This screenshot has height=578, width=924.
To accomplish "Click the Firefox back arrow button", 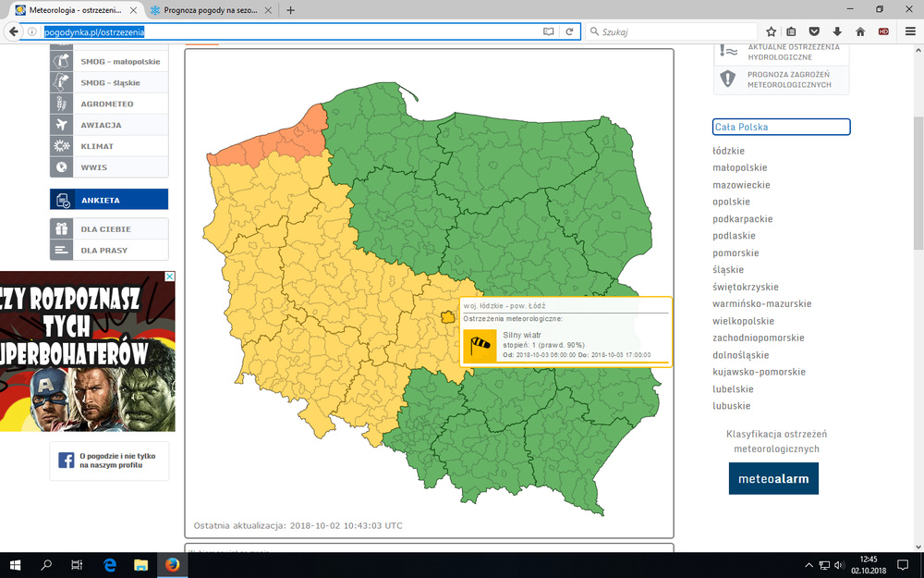I will [13, 31].
